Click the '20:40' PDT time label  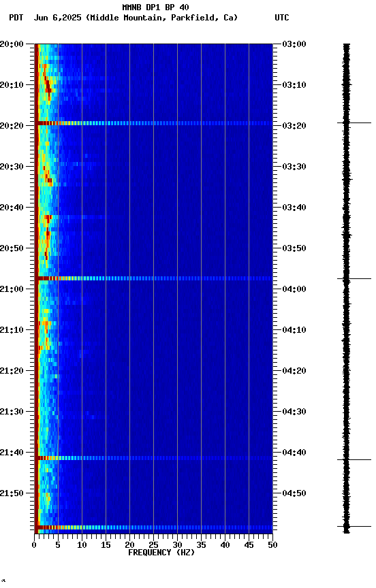point(12,208)
